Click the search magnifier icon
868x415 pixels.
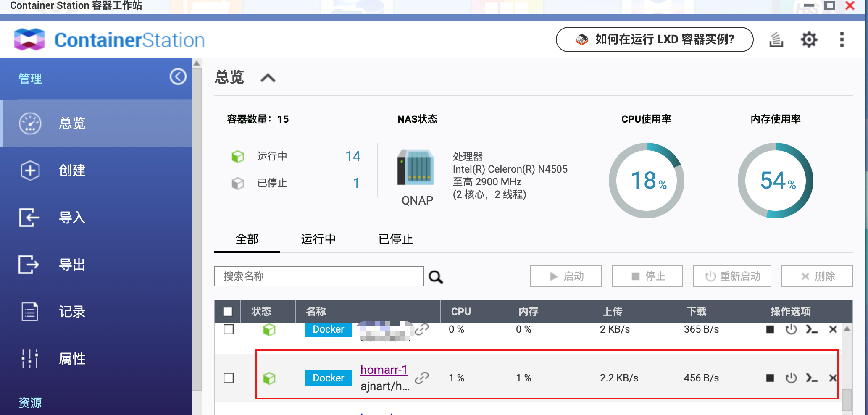pyautogui.click(x=436, y=277)
